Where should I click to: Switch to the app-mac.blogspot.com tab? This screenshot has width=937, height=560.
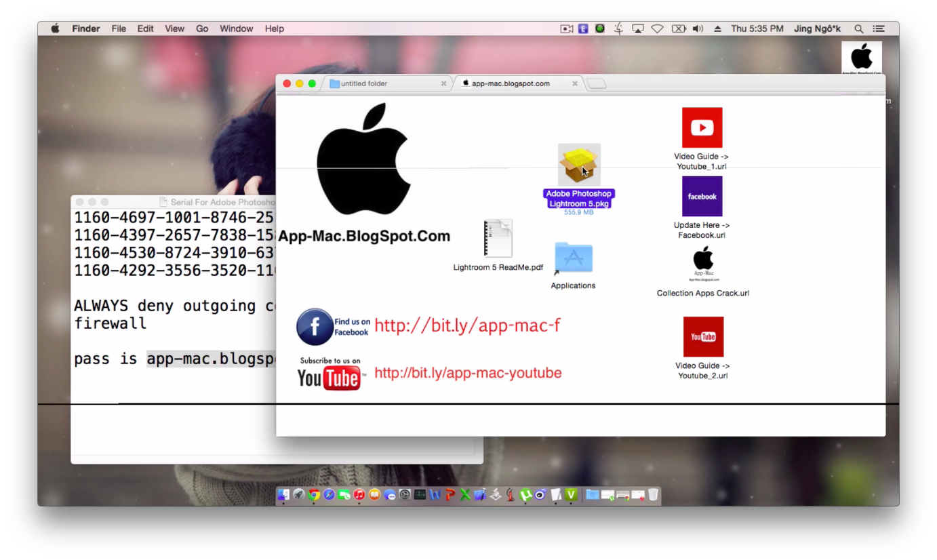click(x=519, y=83)
